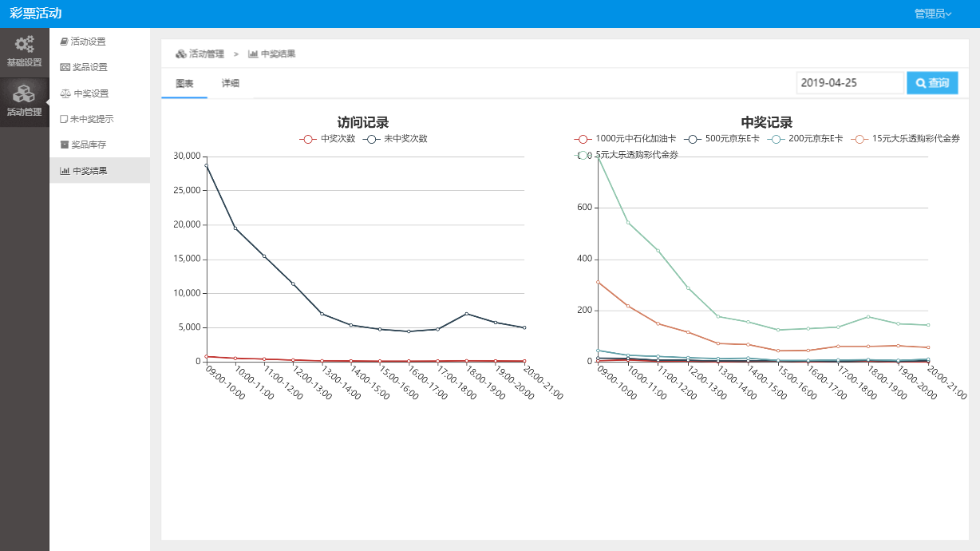Go to 中奖设置 page
Viewport: 980px width, 551px height.
click(85, 93)
